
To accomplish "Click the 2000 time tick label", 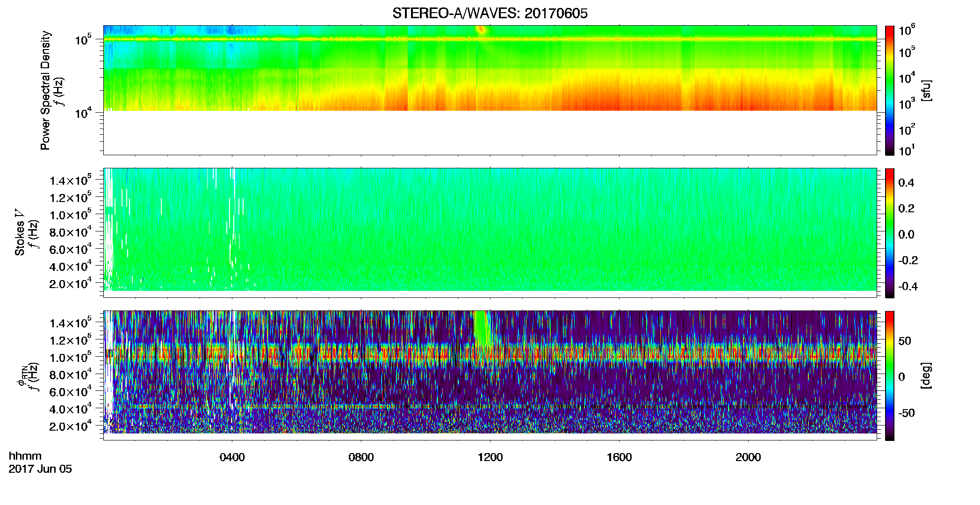I will (748, 457).
